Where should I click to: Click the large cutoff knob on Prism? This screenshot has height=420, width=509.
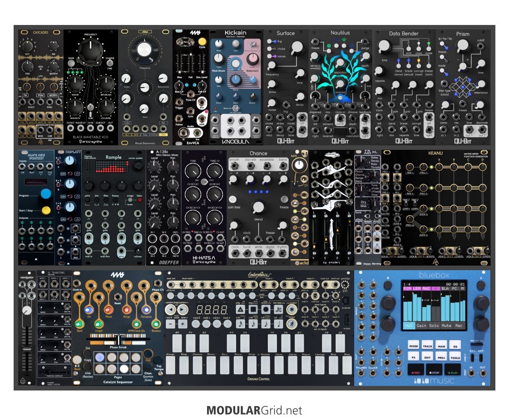click(x=463, y=46)
